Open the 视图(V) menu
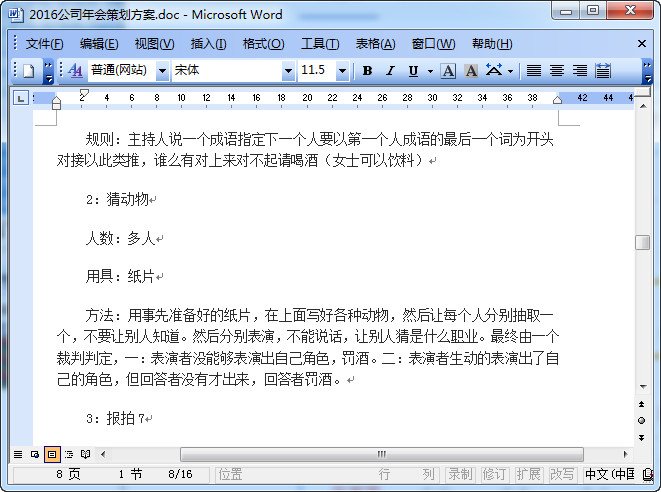Screen dimensions: 661x492 [154, 44]
